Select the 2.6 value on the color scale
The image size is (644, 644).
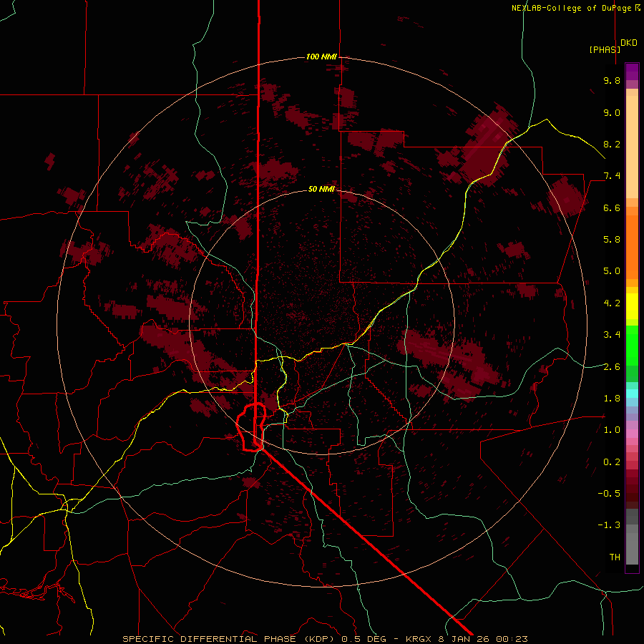[x=612, y=366]
